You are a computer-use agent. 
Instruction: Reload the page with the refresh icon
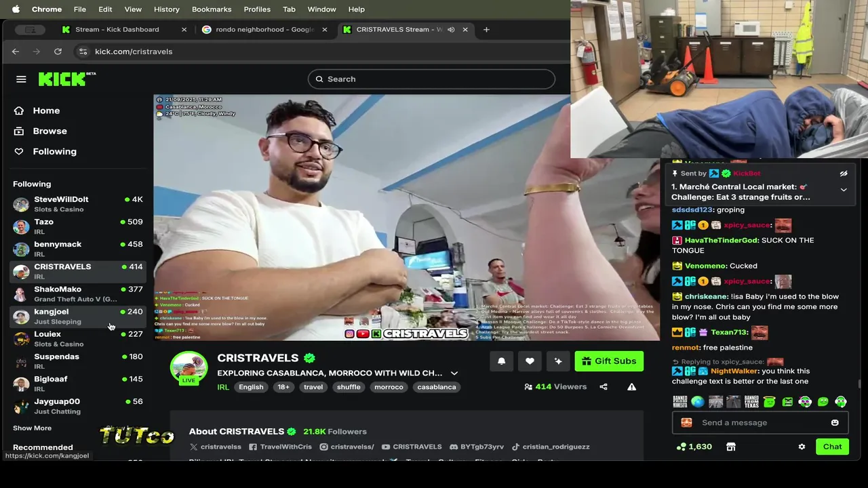[x=58, y=52]
